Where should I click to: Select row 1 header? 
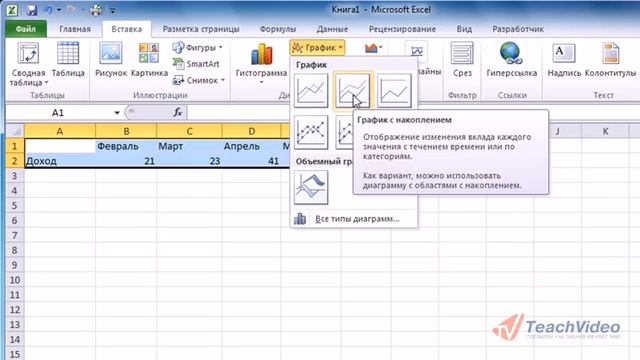15,146
